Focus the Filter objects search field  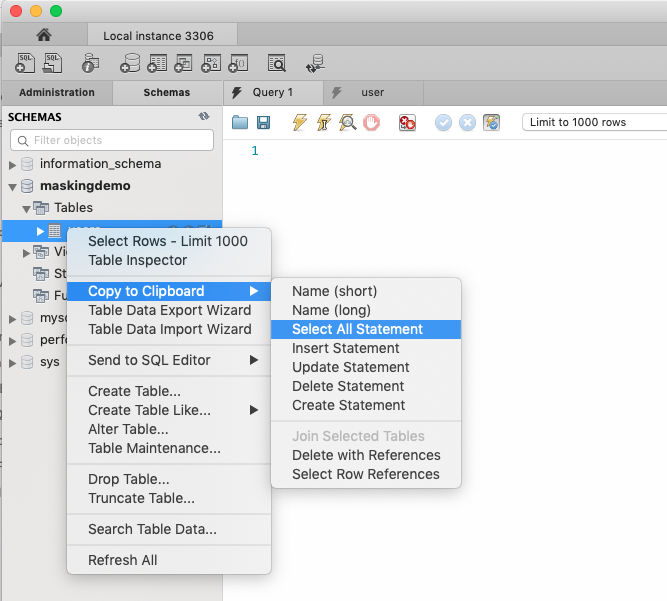[112, 140]
